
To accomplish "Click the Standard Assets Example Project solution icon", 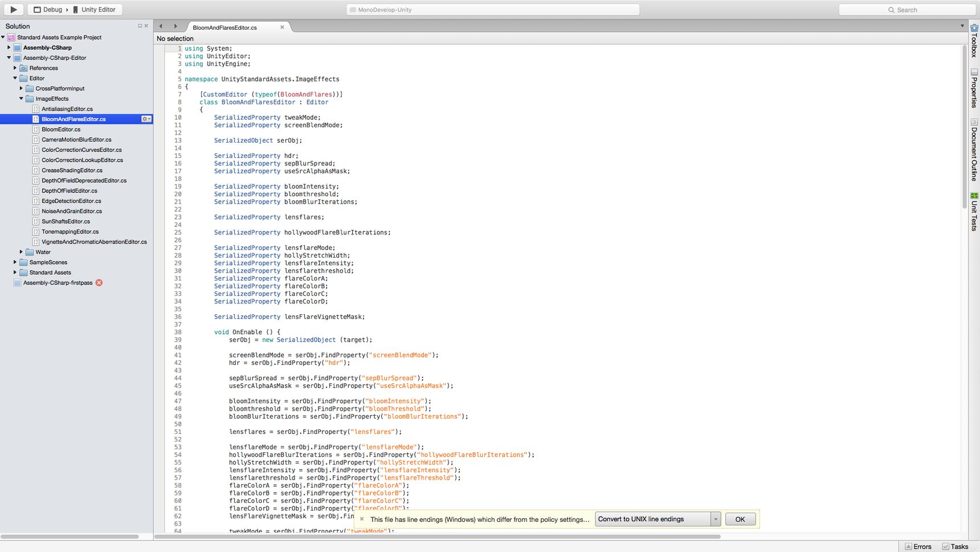I will coord(11,37).
